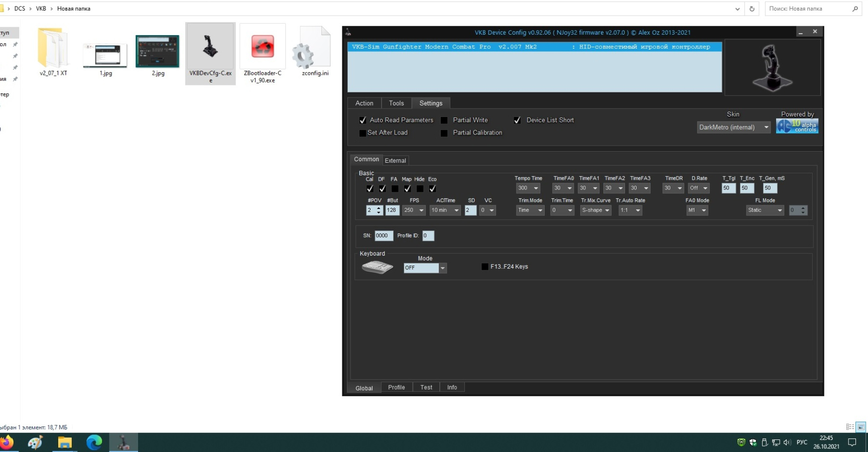Switch to the Profile tab
This screenshot has width=868, height=452.
tap(397, 388)
